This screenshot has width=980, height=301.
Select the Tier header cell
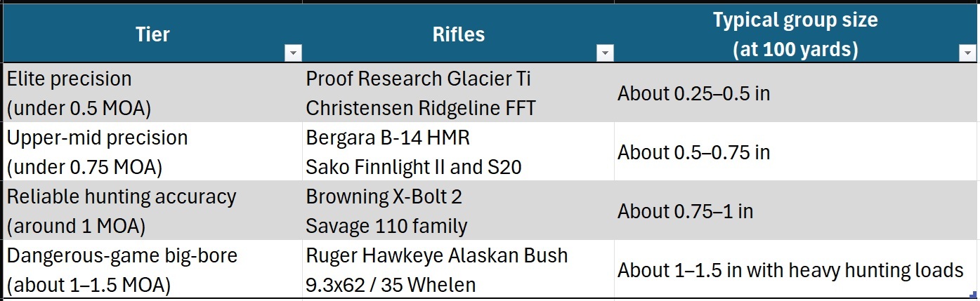click(152, 34)
